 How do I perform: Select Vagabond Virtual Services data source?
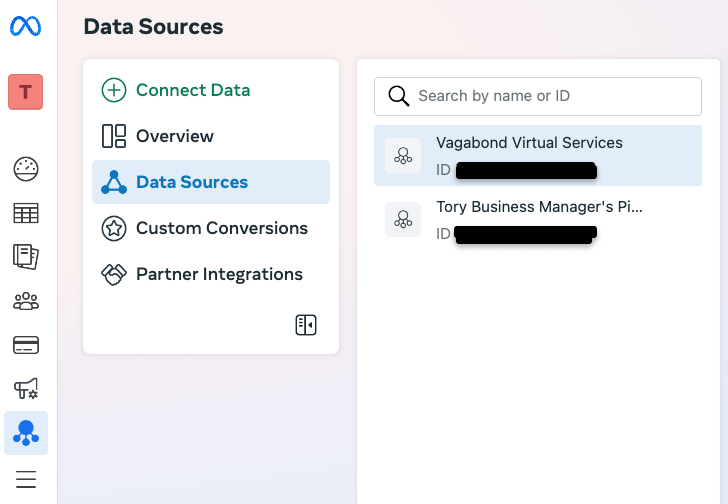538,155
